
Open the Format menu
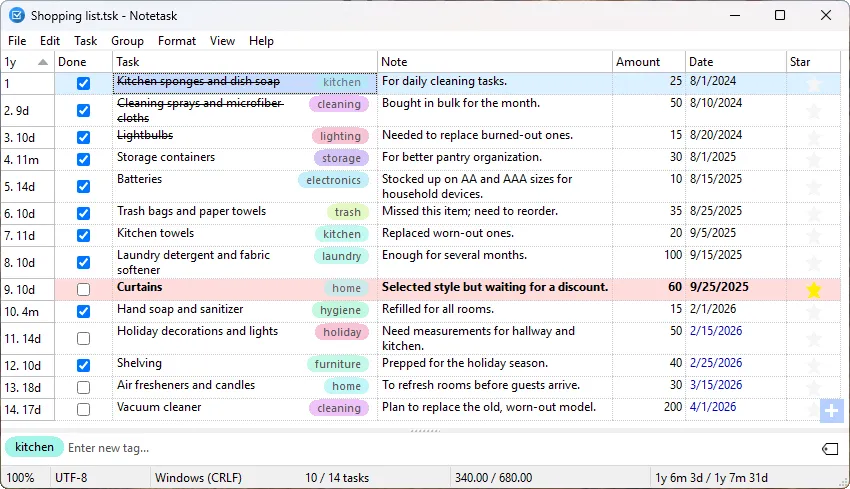click(x=177, y=41)
